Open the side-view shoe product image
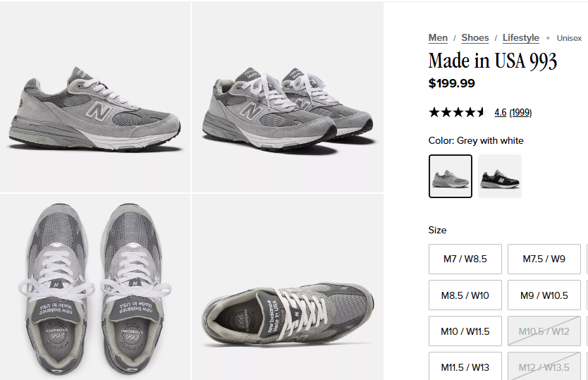588x380 pixels. click(x=95, y=97)
